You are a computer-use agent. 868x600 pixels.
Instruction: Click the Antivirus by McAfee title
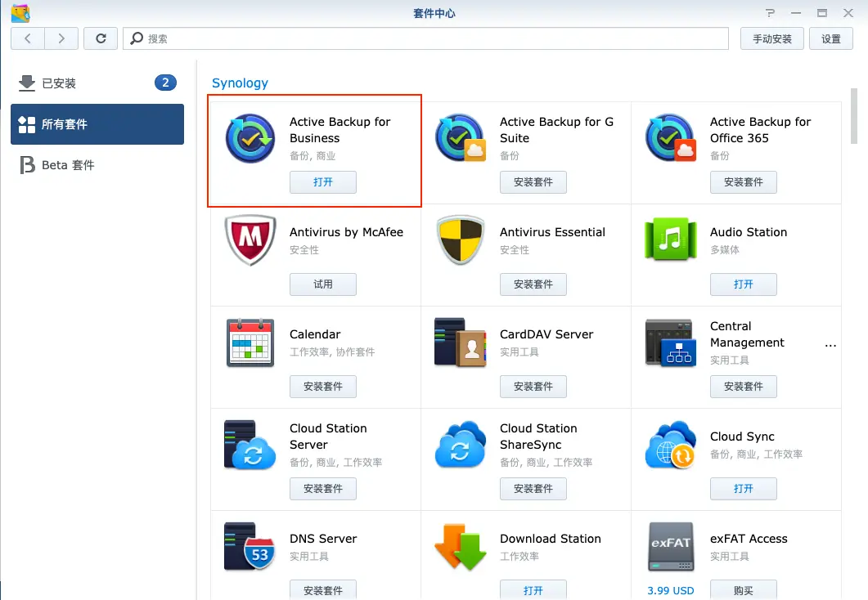[x=346, y=232]
